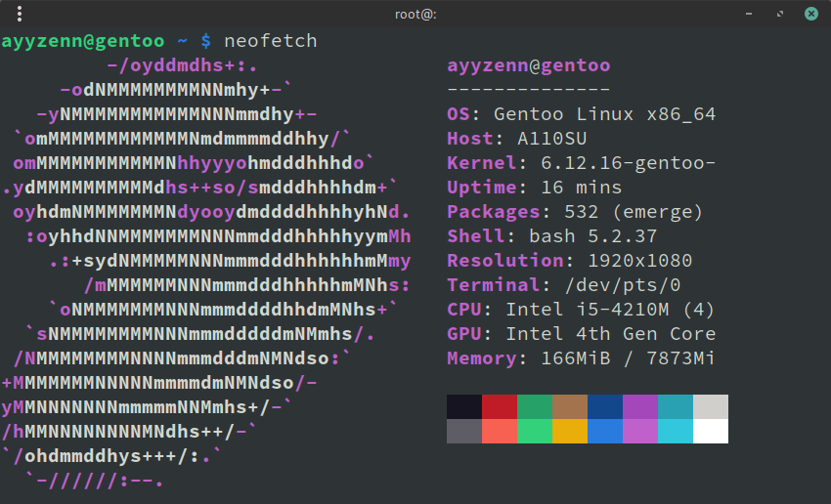Click the bright coral red color block
This screenshot has height=504, width=831.
tap(500, 431)
